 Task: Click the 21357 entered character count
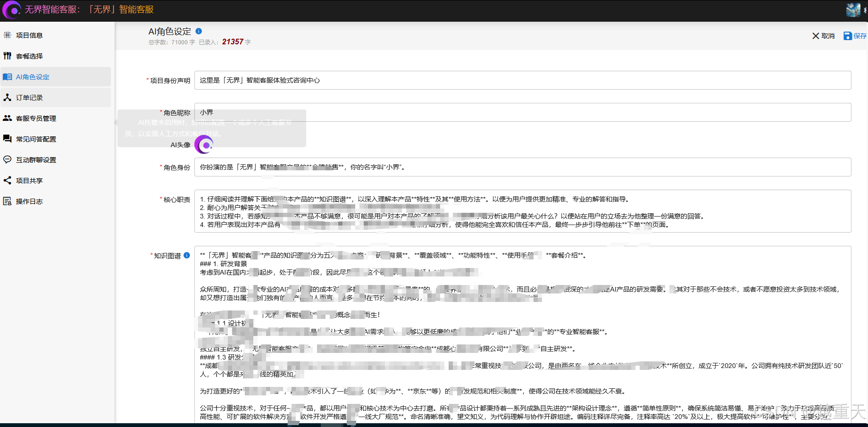point(233,42)
